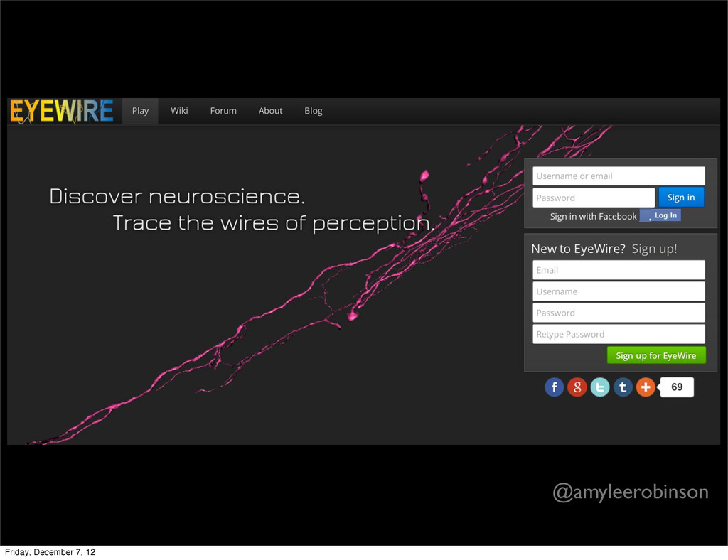Visit the Blog
The width and height of the screenshot is (728, 560).
[314, 111]
